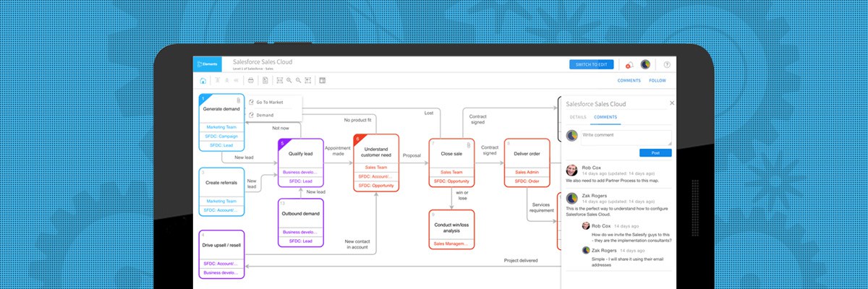Viewport: 868px width, 289px height.
Task: Open the help question mark icon
Action: [x=667, y=65]
